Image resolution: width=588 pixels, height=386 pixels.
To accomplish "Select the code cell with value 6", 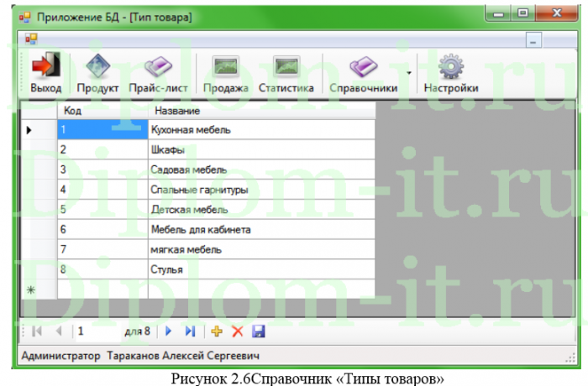I will click(102, 229).
